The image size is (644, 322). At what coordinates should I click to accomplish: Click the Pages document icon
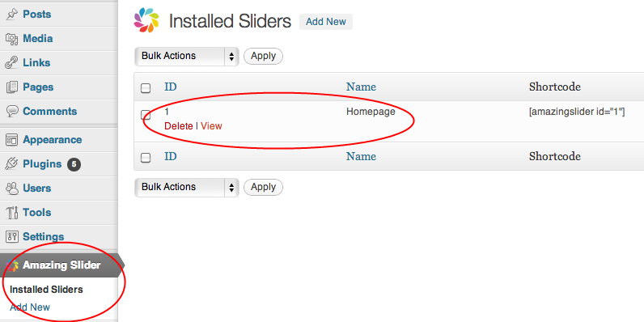tap(11, 87)
